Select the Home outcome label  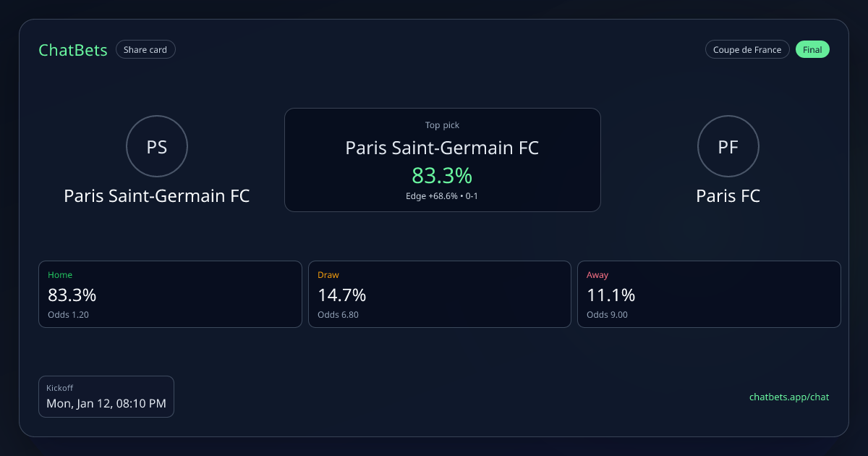coord(60,275)
